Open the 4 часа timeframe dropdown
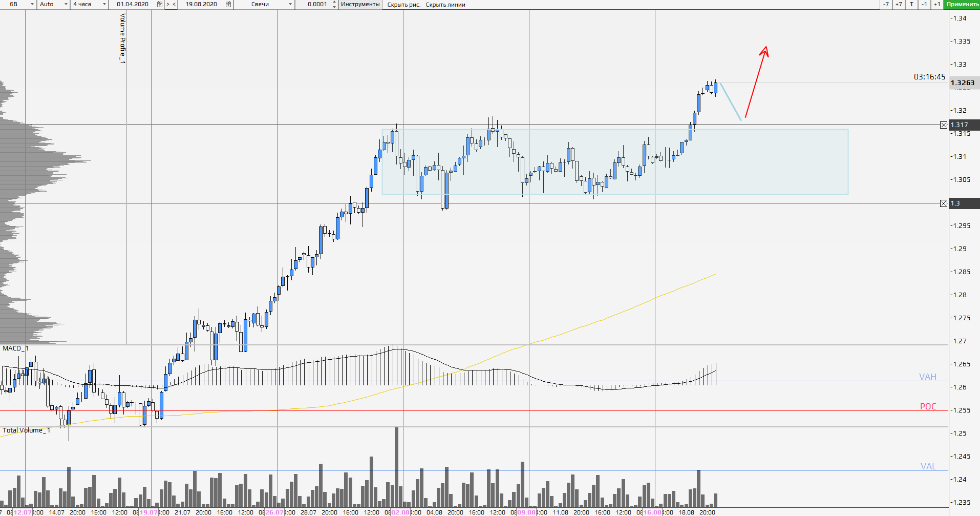The height and width of the screenshot is (516, 980). [104, 4]
